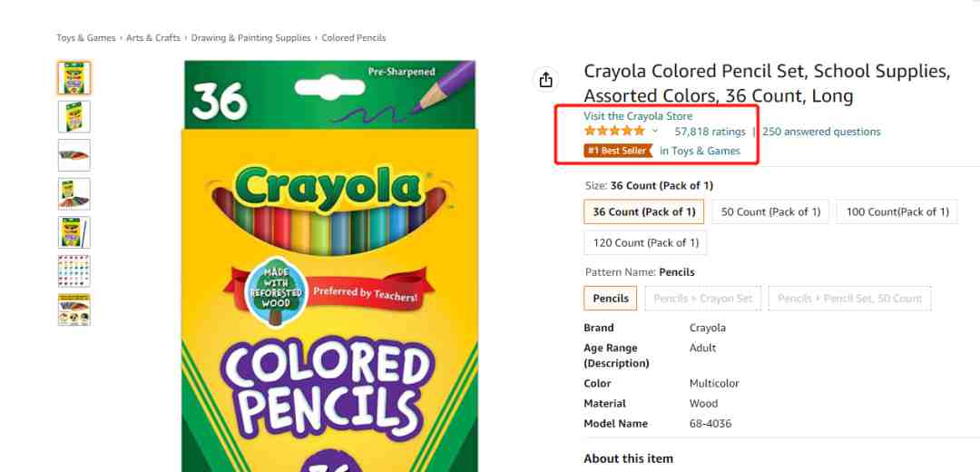
Task: Select the third thumbnail with the pencils fanned out
Action: [74, 155]
